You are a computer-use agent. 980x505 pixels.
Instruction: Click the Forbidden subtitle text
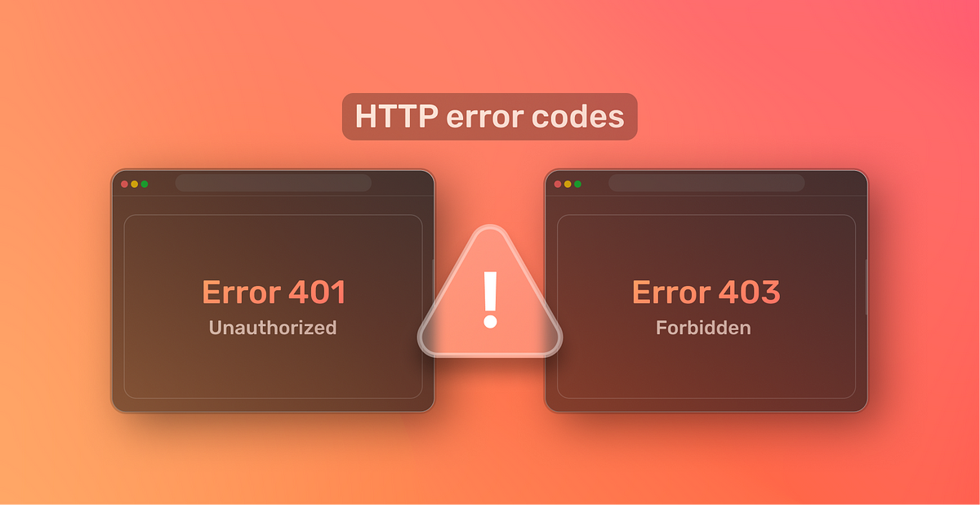click(x=703, y=328)
